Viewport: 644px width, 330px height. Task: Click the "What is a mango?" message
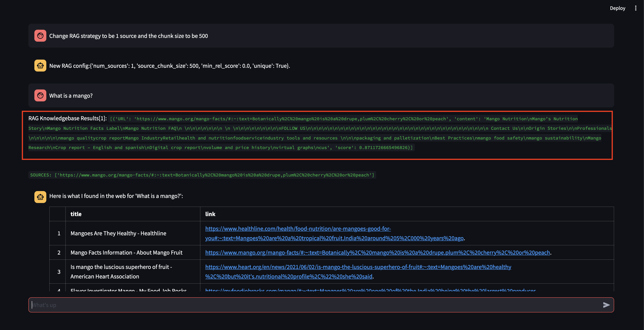(x=71, y=96)
